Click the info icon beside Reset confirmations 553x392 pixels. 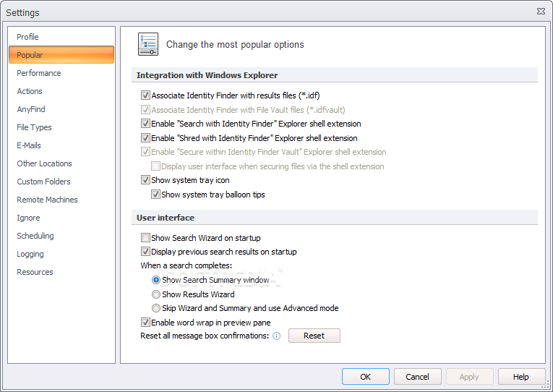[x=276, y=336]
